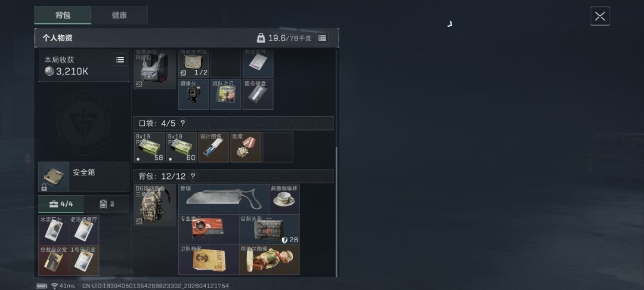644x290 pixels.
Task: Click the inventory vertical scrollbar
Action: (337, 212)
